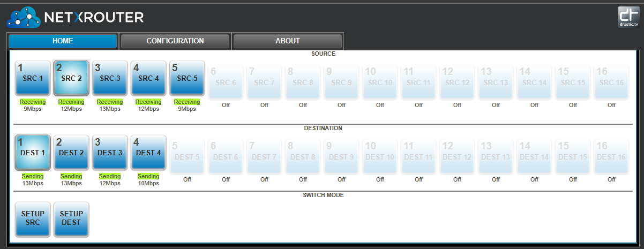Click disabled source SRC 10
This screenshot has width=644, height=249.
click(x=380, y=82)
